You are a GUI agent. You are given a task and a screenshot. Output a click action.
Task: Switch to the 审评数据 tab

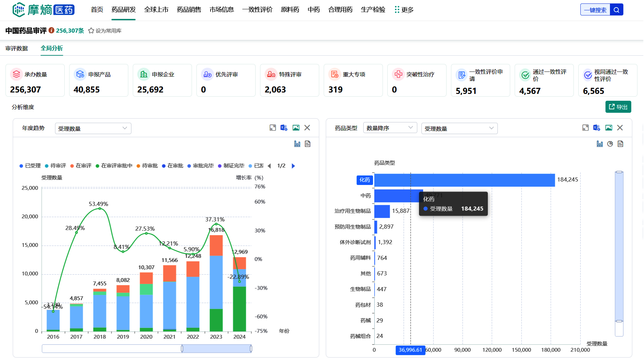click(17, 48)
